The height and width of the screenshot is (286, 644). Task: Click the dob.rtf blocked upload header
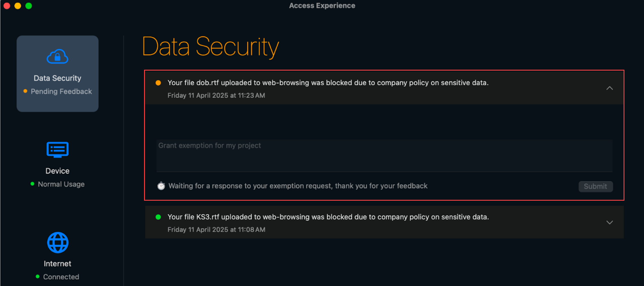pyautogui.click(x=328, y=83)
